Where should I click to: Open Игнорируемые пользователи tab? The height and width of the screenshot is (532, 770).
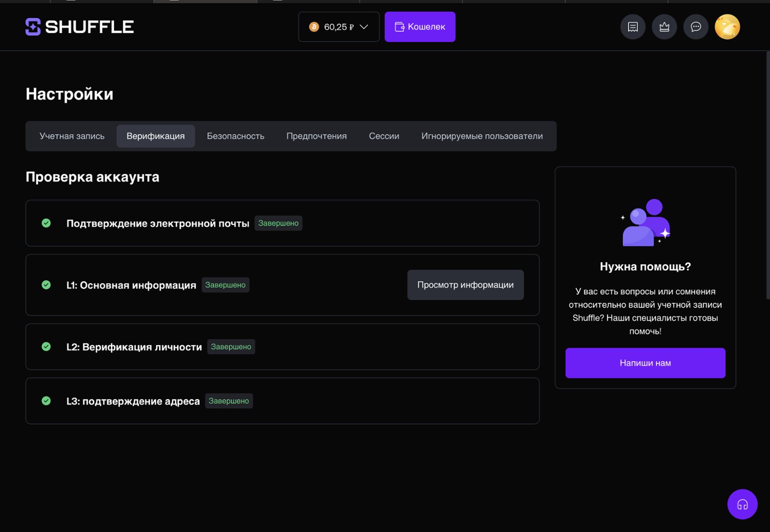click(482, 136)
